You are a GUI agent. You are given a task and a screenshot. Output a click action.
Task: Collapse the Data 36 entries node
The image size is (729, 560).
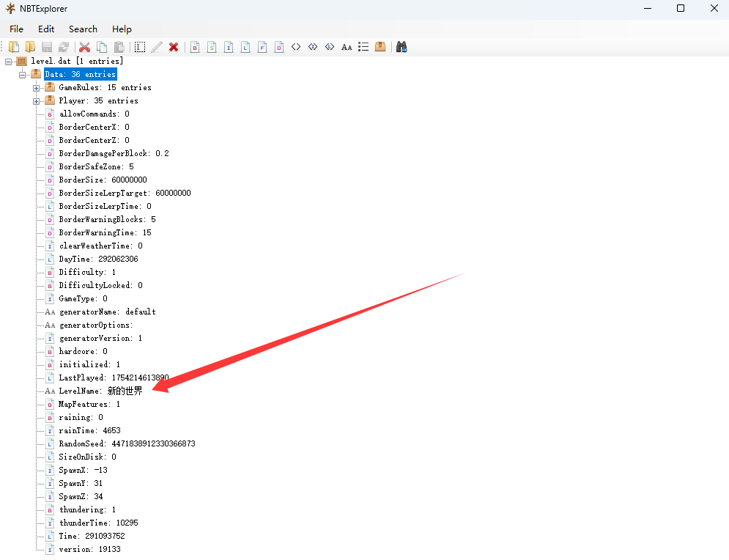(22, 75)
